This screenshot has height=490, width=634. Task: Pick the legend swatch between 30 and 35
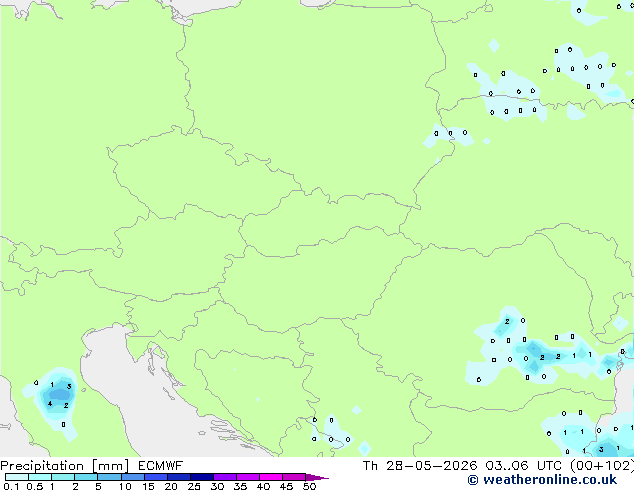click(x=224, y=477)
